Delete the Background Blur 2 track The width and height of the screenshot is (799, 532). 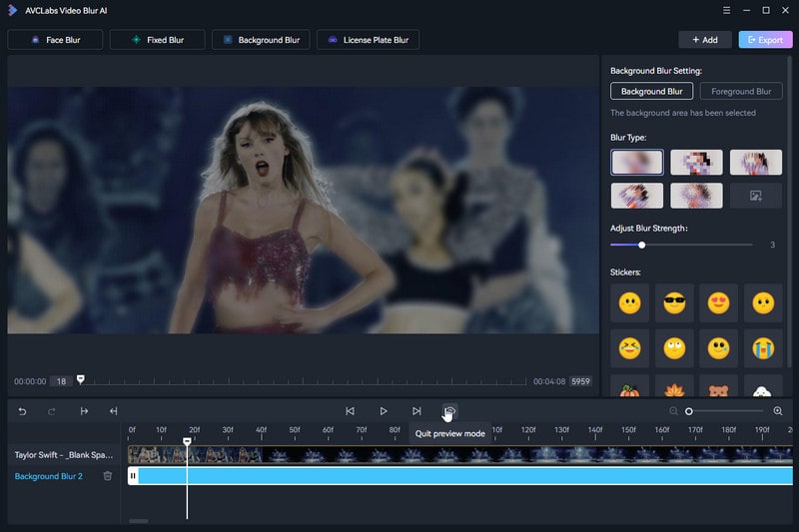[x=108, y=476]
